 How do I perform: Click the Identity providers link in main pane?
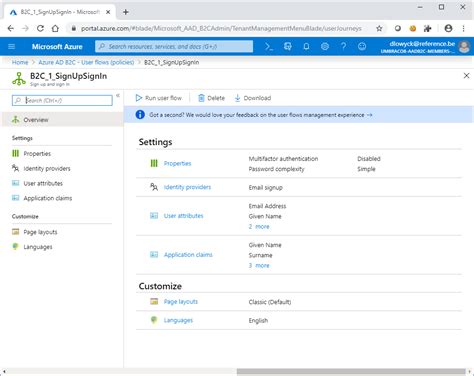coord(187,187)
